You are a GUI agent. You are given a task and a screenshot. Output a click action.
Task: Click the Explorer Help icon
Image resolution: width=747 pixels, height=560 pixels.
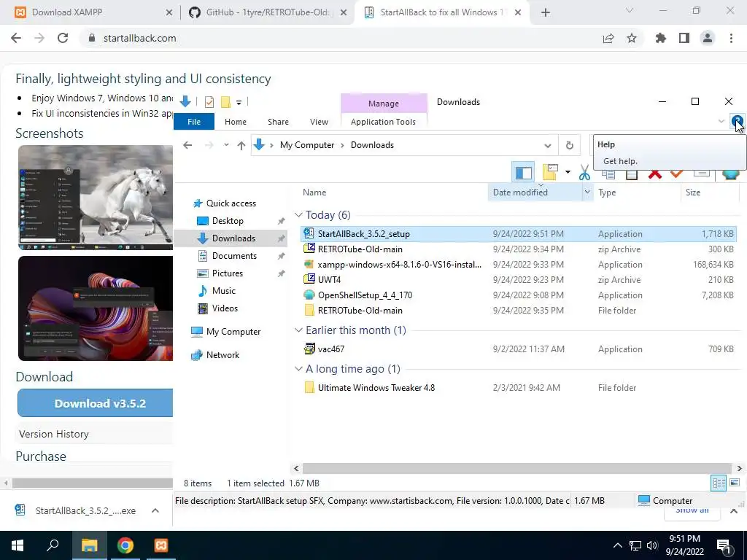[737, 121]
